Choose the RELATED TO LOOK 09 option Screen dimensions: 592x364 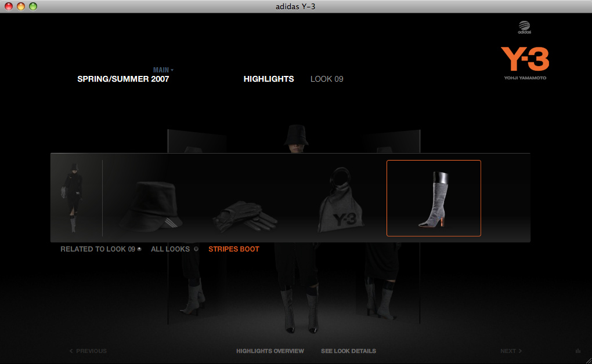point(101,249)
